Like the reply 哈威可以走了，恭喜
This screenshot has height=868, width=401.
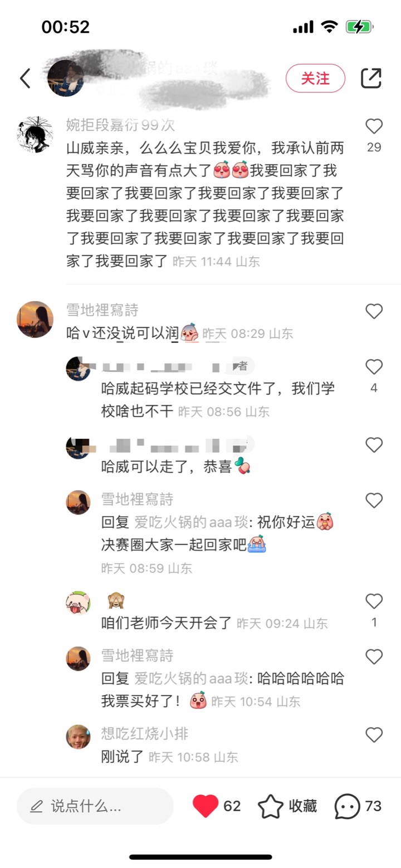(x=374, y=445)
